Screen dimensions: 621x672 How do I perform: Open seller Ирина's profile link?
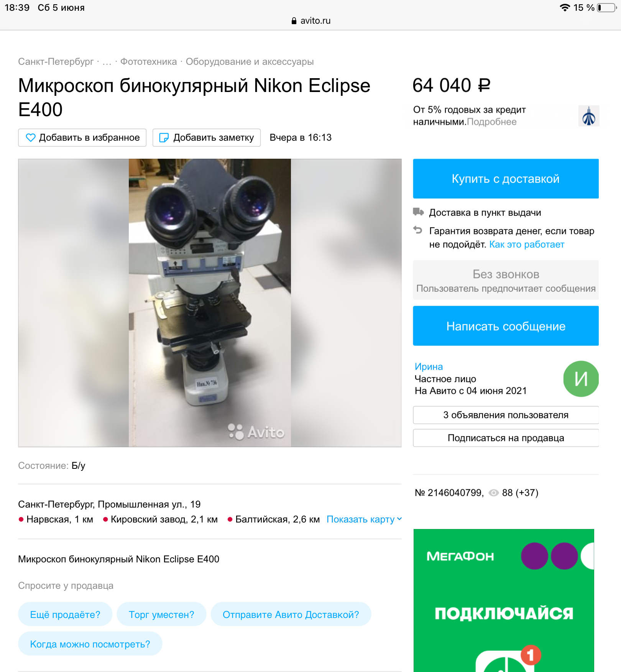click(x=429, y=367)
